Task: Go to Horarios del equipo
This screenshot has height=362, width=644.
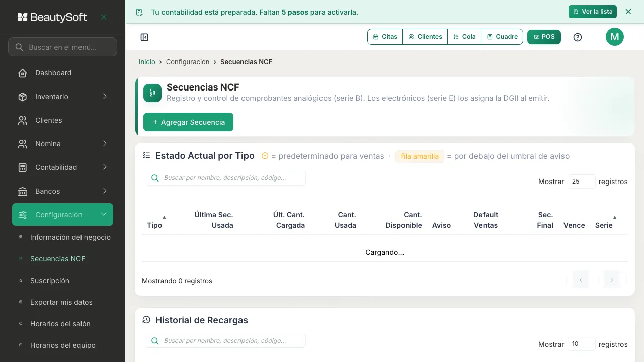Action: (x=63, y=345)
